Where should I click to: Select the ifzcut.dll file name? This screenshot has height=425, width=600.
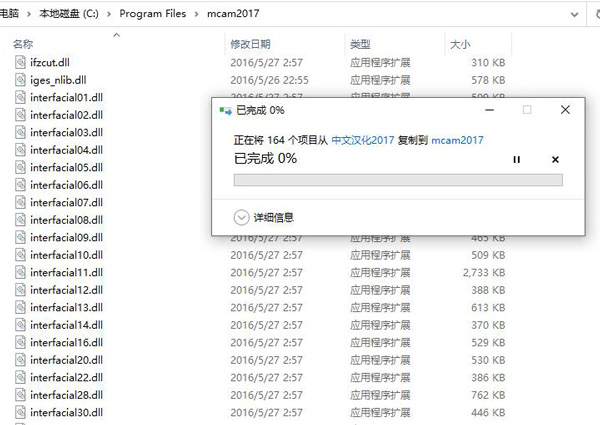pos(50,62)
